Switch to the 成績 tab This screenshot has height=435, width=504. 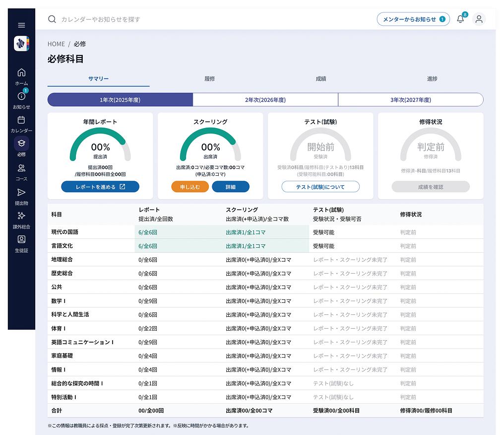tap(321, 79)
